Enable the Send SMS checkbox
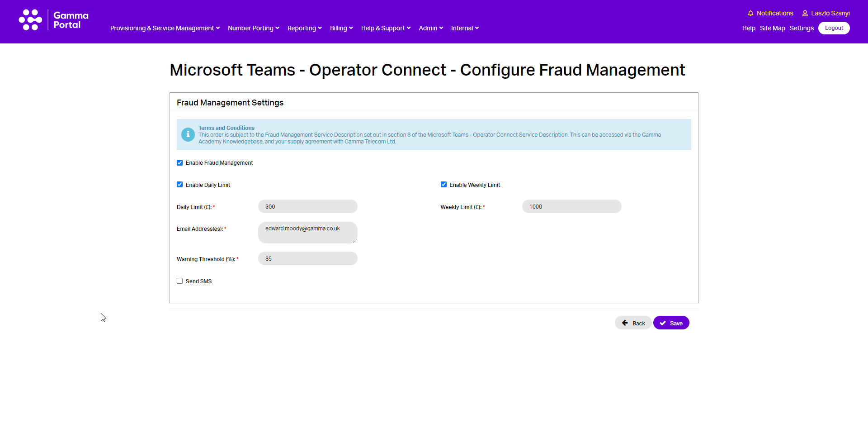 tap(180, 281)
